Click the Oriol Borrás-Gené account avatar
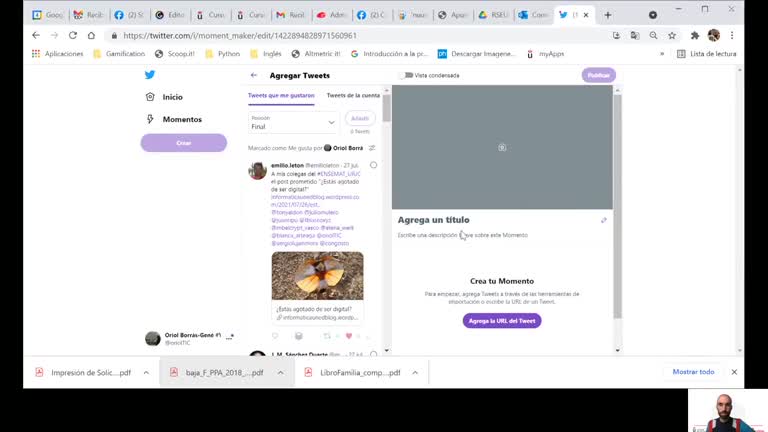Image resolution: width=768 pixels, height=432 pixels. pyautogui.click(x=153, y=338)
